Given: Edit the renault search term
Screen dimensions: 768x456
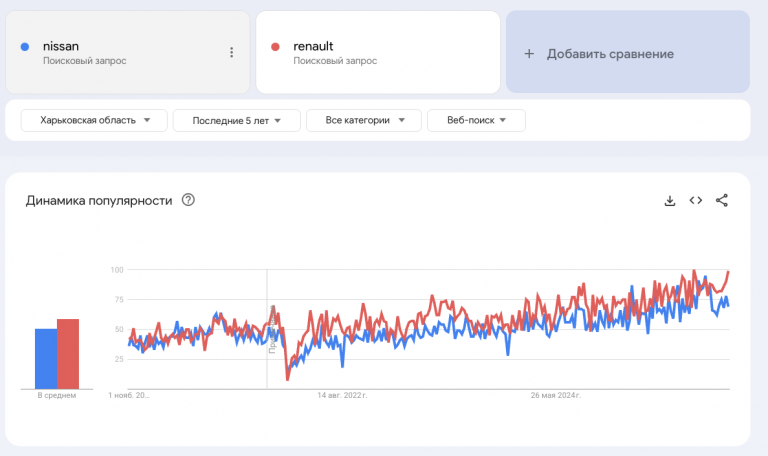Looking at the screenshot, I should click(x=313, y=46).
